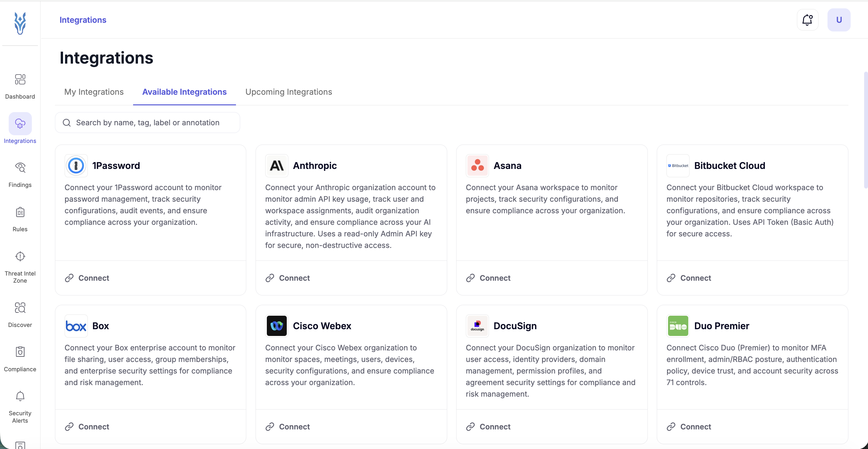This screenshot has width=868, height=449.
Task: Connect the Asana integration
Action: tap(488, 278)
